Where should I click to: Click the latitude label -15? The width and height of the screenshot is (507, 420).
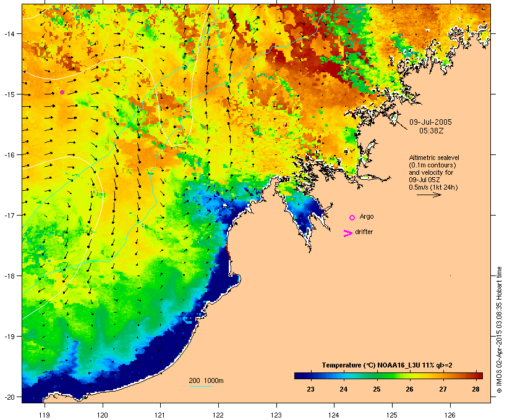[x=9, y=94]
